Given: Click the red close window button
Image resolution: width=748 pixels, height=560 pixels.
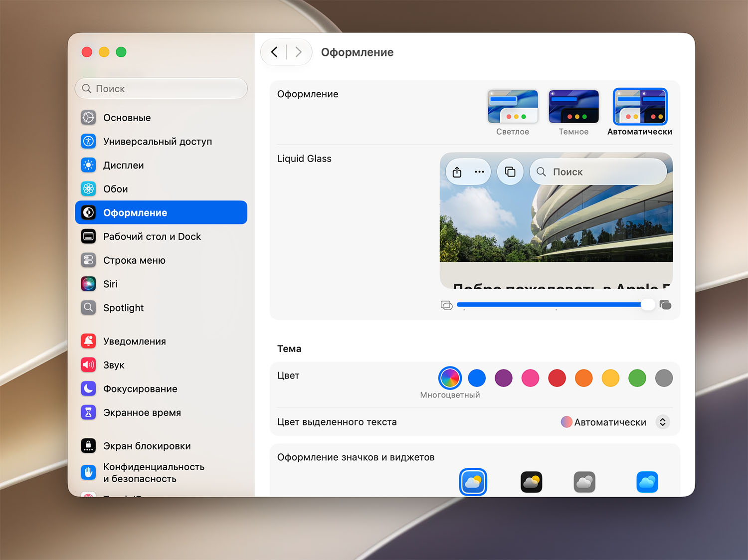Looking at the screenshot, I should click(x=87, y=52).
